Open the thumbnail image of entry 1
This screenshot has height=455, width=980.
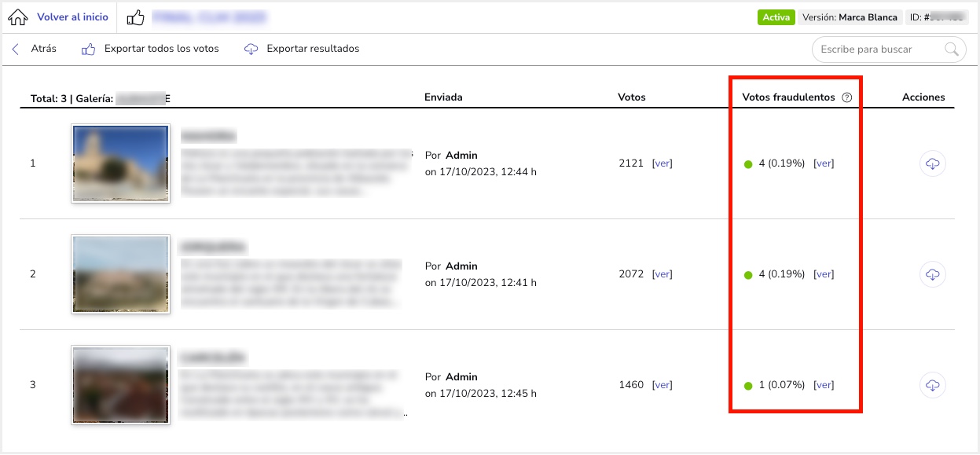coord(120,163)
